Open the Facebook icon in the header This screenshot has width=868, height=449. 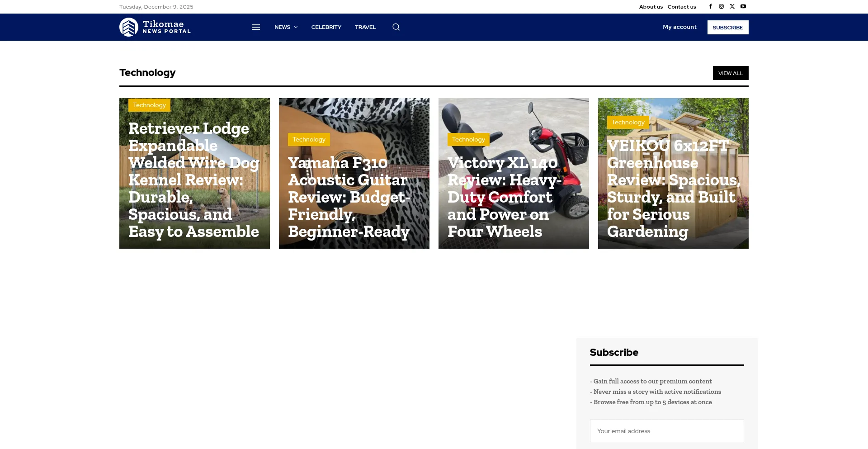pos(710,6)
